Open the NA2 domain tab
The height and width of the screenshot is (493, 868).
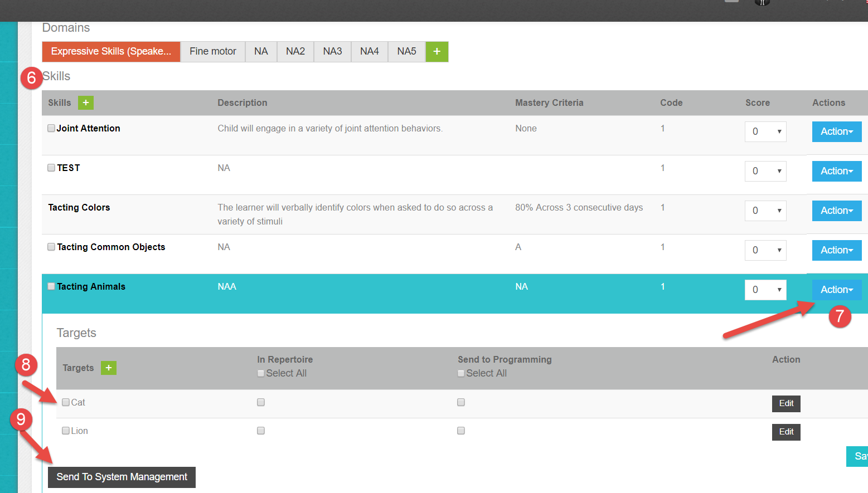point(295,52)
